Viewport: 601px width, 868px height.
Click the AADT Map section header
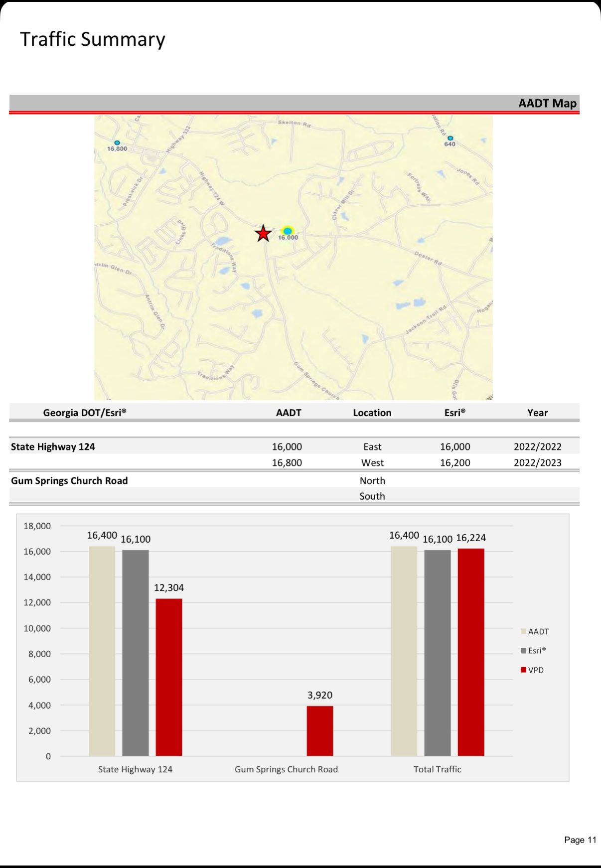click(x=547, y=103)
